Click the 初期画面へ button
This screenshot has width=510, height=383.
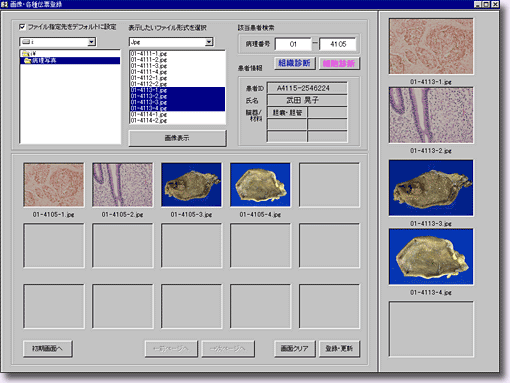48,349
